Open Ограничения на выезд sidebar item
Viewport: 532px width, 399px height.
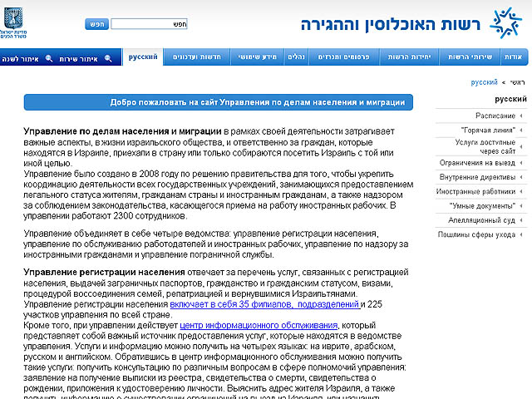click(x=477, y=163)
